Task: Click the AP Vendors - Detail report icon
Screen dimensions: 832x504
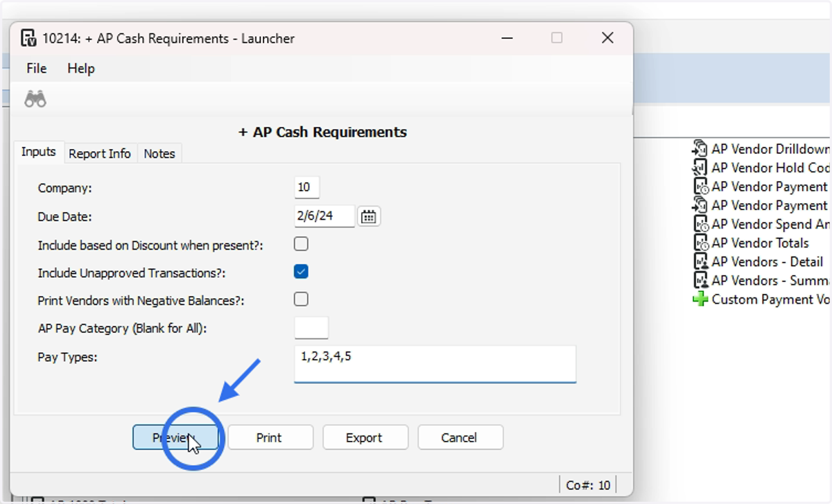Action: [x=700, y=261]
